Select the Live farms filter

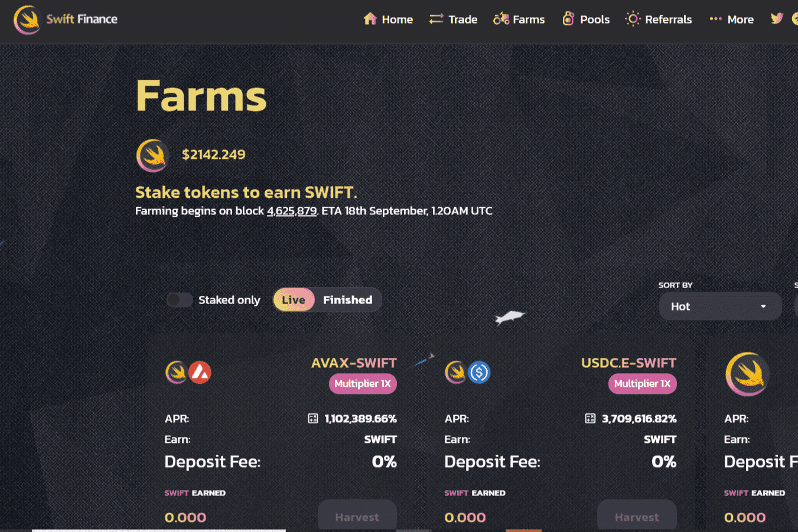click(294, 299)
